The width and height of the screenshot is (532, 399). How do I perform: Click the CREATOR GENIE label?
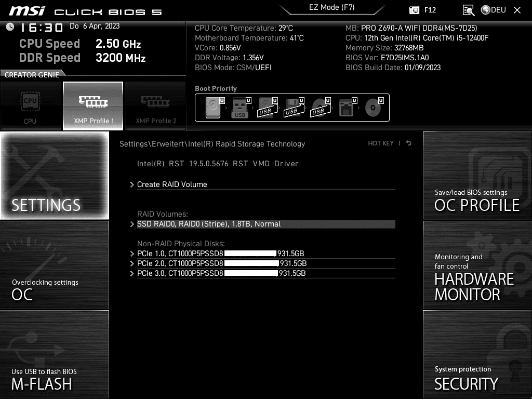[x=32, y=75]
